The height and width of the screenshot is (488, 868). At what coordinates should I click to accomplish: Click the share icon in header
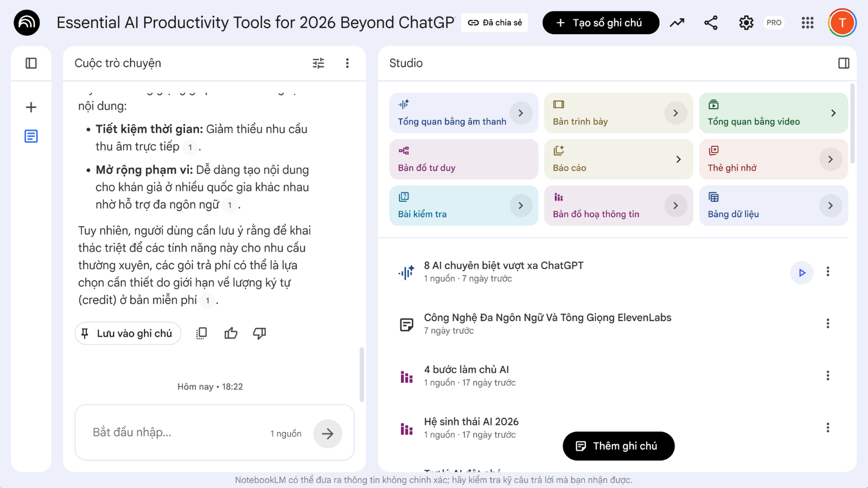click(x=711, y=23)
